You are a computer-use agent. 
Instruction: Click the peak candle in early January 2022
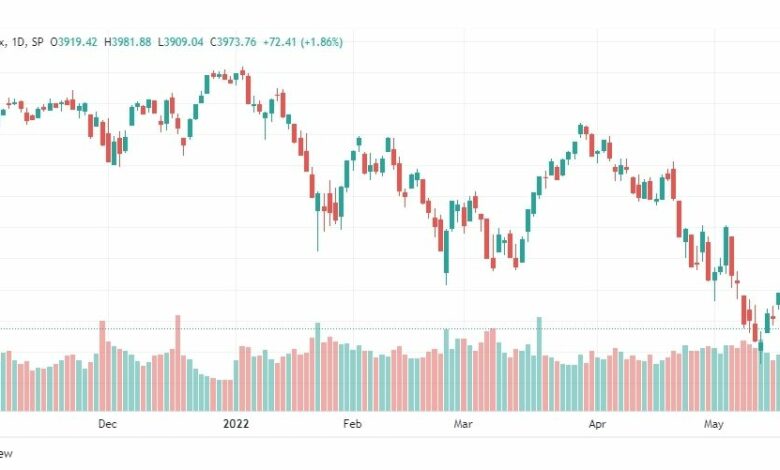pyautogui.click(x=242, y=73)
